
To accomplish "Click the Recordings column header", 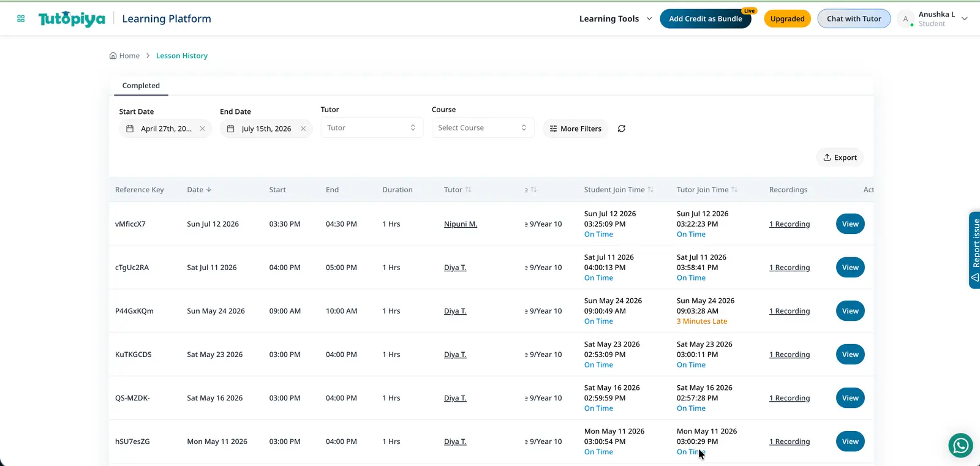I will pos(788,190).
